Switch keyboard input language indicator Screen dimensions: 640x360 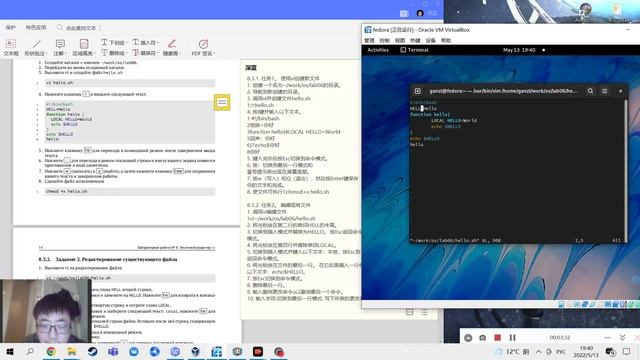560,351
